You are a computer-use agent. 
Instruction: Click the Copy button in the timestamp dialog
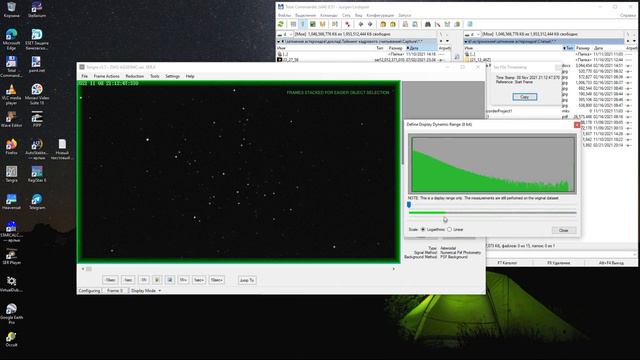pos(524,97)
